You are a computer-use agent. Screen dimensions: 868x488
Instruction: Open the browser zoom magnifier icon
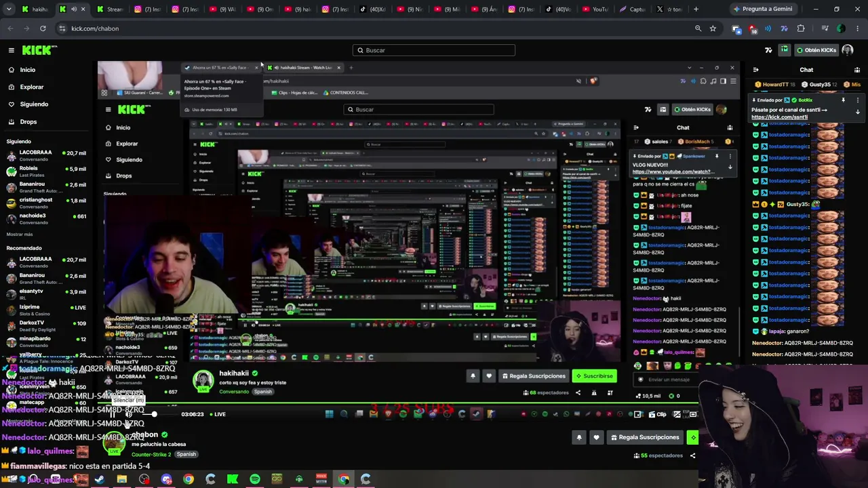tap(698, 28)
